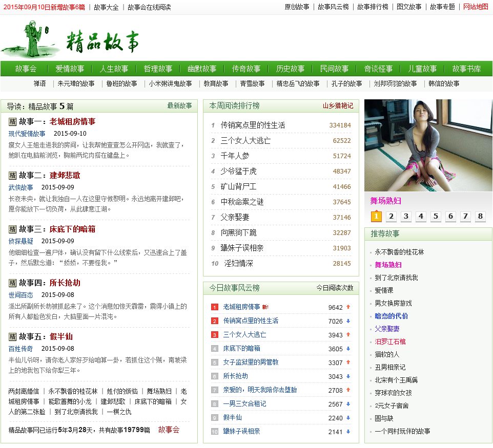Click 最新故事 in the 导读 header
The image size is (493, 448).
[x=179, y=105]
